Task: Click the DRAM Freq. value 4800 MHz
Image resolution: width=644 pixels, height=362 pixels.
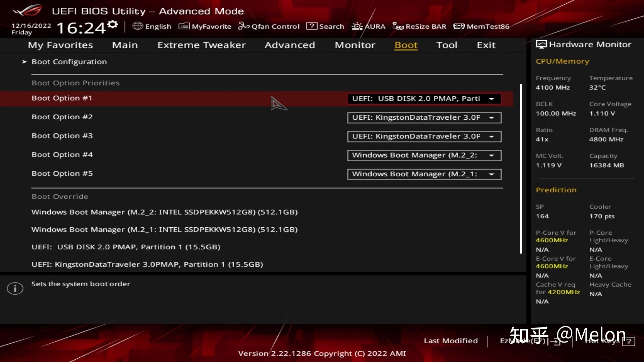Action: click(606, 139)
